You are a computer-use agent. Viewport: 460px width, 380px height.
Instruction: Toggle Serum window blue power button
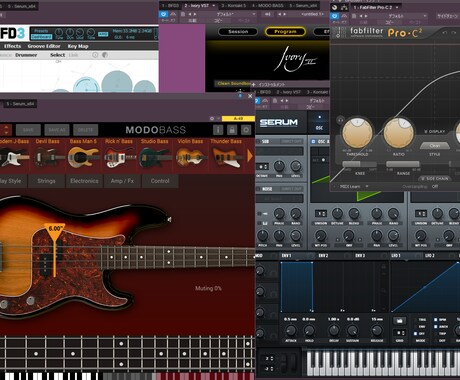pos(257,101)
